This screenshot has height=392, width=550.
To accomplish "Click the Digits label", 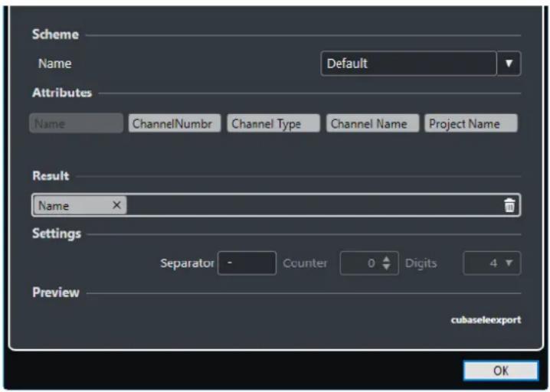I will [421, 263].
